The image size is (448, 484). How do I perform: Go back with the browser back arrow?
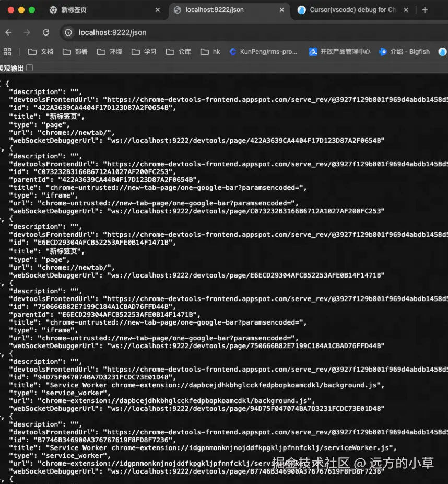click(x=9, y=32)
